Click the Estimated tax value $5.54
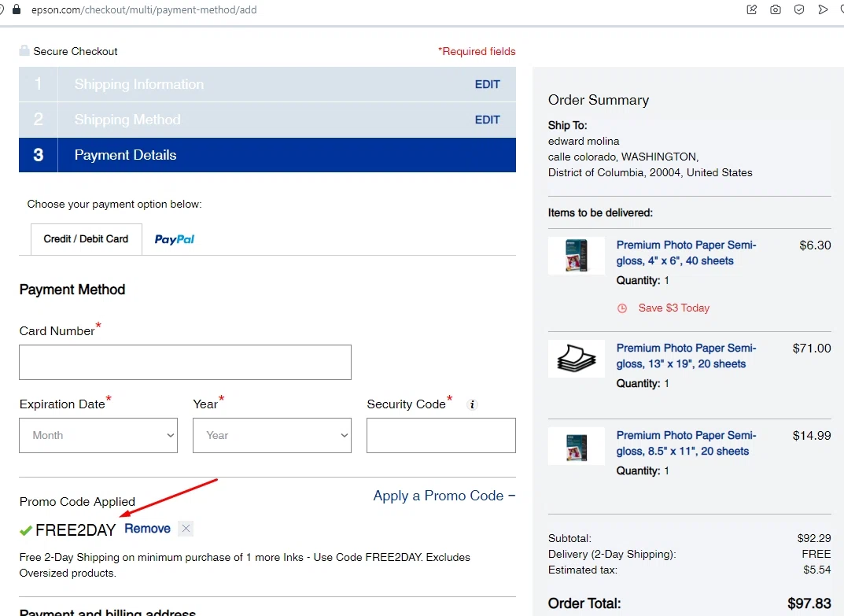This screenshot has width=844, height=616. pos(817,570)
